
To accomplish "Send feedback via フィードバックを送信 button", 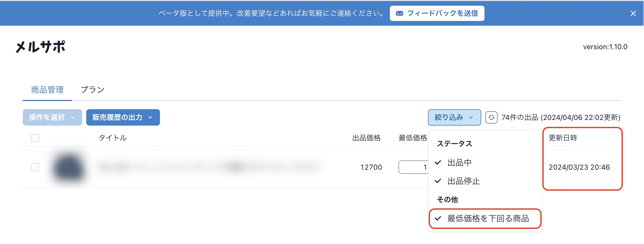I will point(437,13).
